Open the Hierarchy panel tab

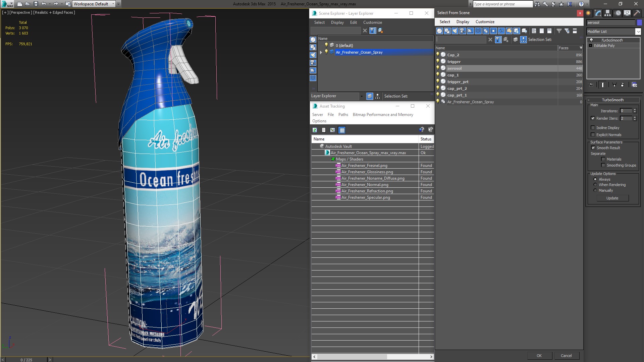pyautogui.click(x=607, y=13)
